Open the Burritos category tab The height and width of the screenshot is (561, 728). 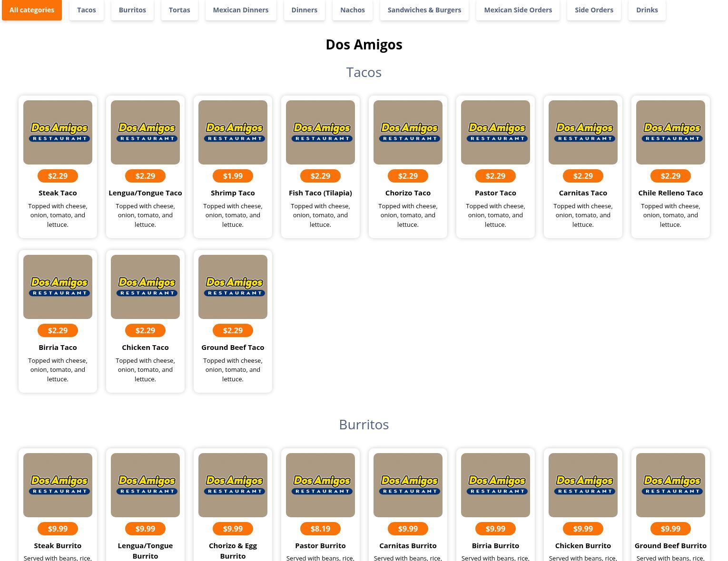[x=132, y=10]
